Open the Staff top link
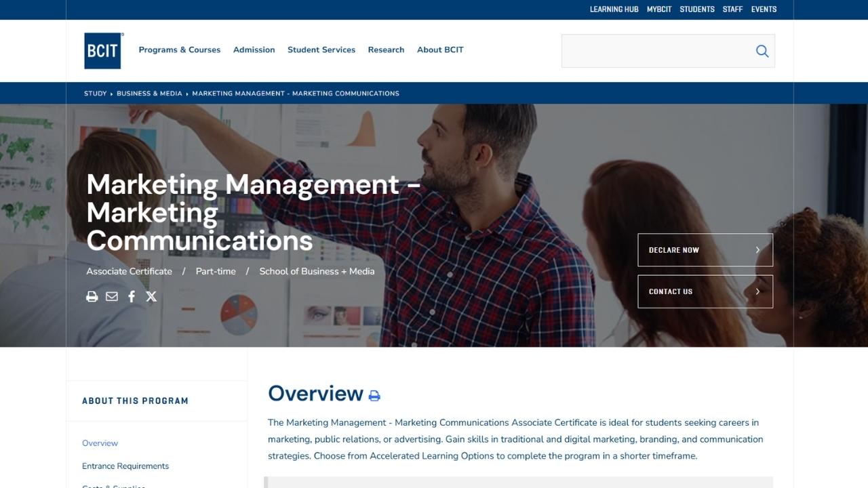This screenshot has width=868, height=488. (x=733, y=9)
